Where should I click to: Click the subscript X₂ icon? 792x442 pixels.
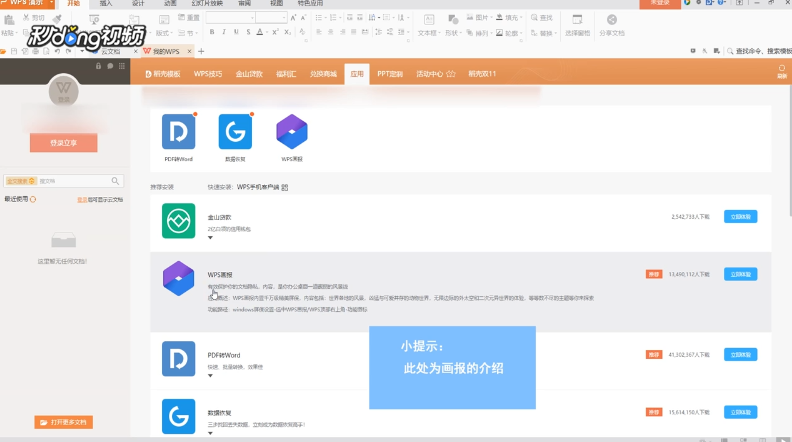click(x=287, y=32)
